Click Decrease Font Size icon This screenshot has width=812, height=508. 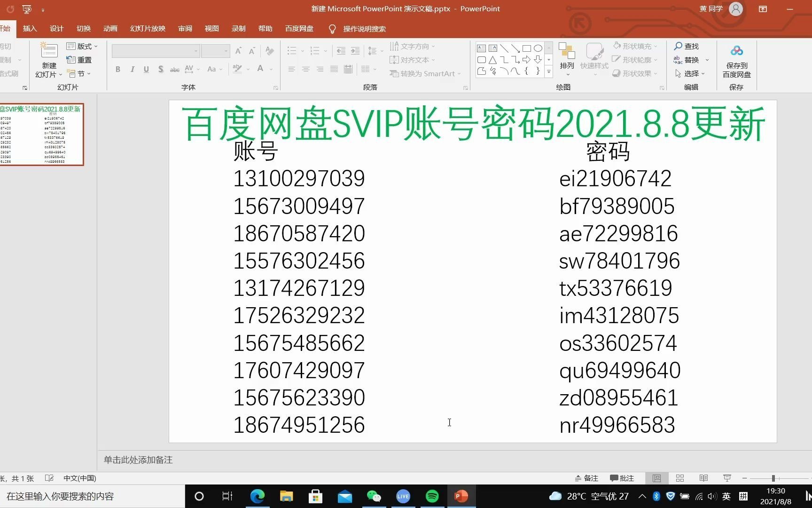pyautogui.click(x=252, y=51)
